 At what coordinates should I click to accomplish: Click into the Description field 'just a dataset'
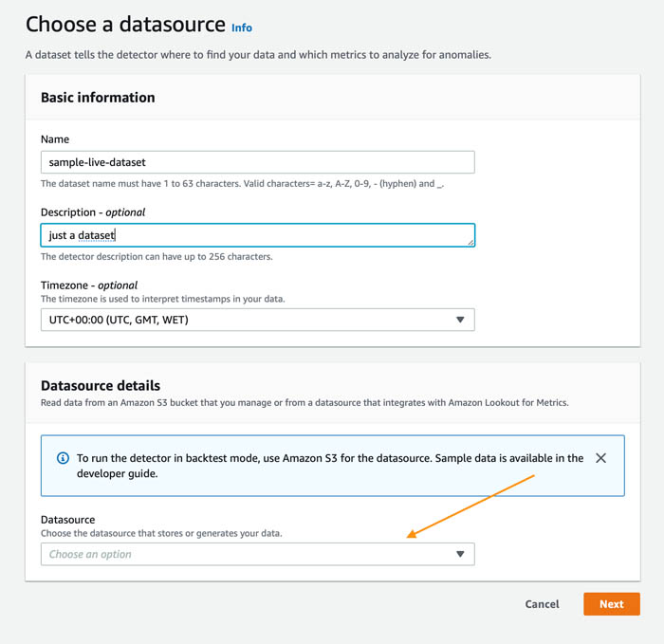coord(257,235)
